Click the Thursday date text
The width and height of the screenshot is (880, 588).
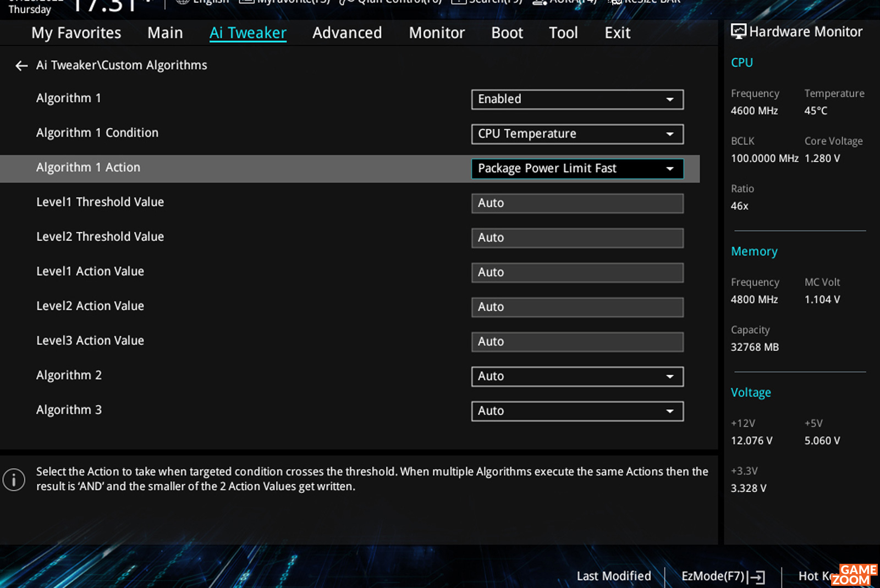(30, 10)
